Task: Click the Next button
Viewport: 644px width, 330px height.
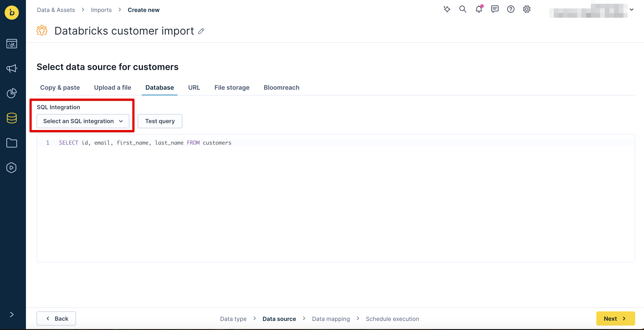Action: 615,318
